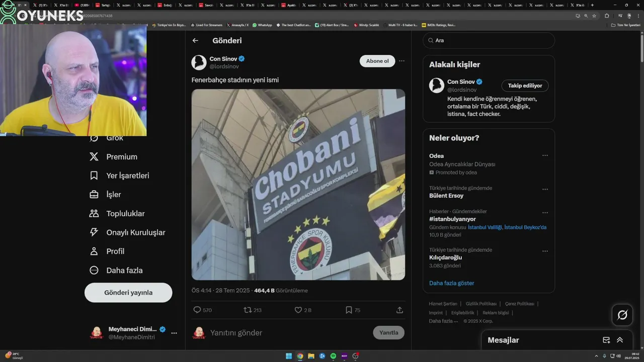Open the Gizlilik Politikası link
Screen dimensions: 644x362
point(481,304)
